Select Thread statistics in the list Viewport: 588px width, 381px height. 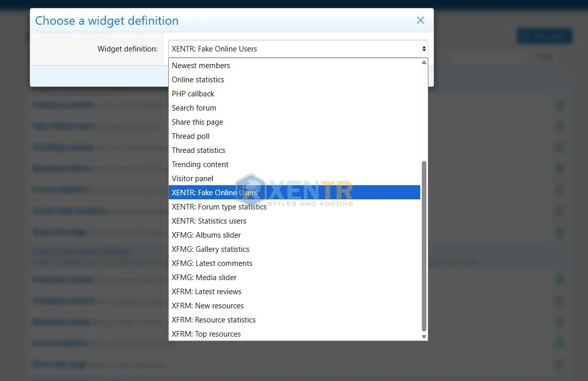click(199, 150)
